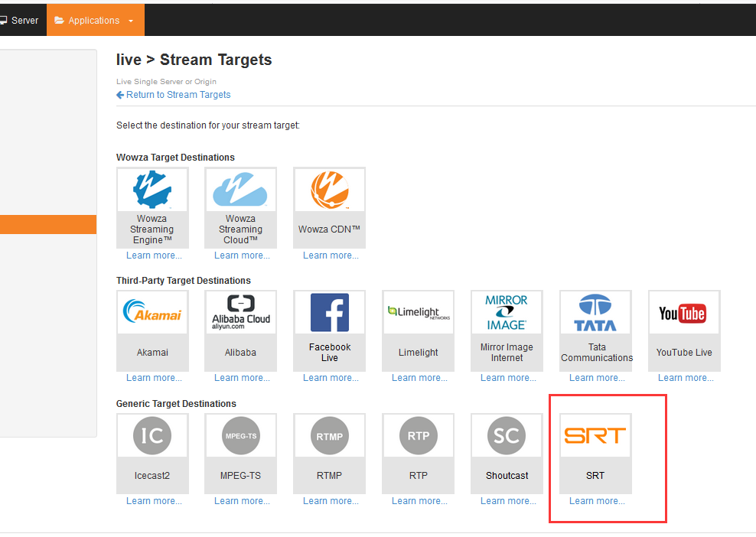Open Learn more for Wowza CDN
The height and width of the screenshot is (537, 756).
331,255
